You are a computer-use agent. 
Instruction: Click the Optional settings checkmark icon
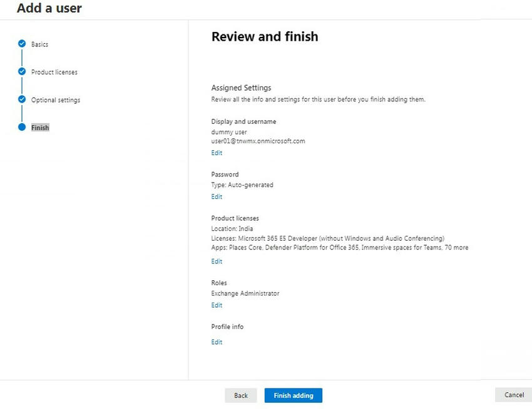tap(23, 99)
